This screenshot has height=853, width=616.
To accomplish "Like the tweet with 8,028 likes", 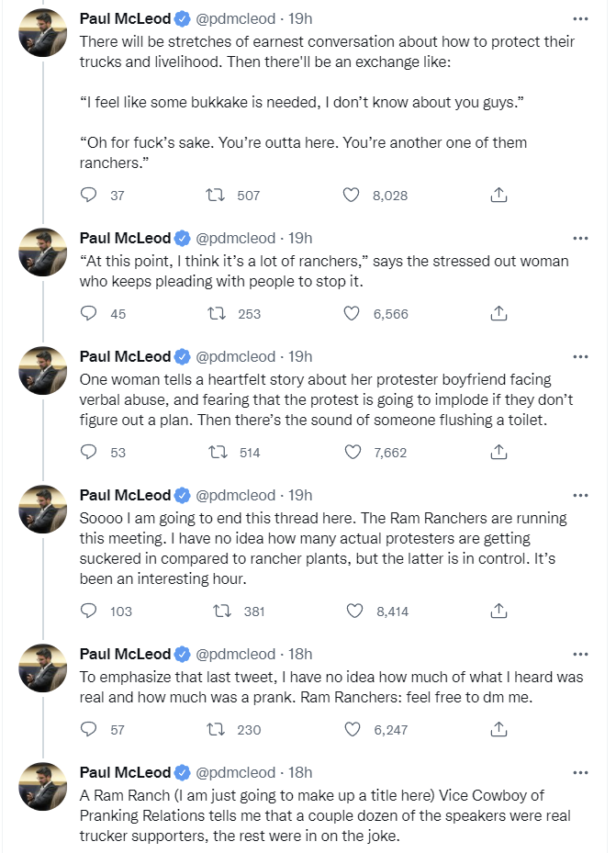I will tap(351, 195).
